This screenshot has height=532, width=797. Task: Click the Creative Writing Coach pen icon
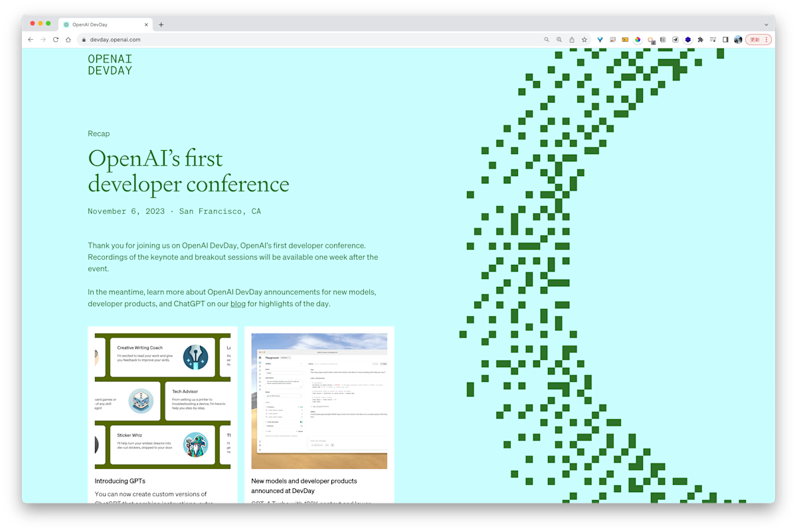click(x=196, y=357)
